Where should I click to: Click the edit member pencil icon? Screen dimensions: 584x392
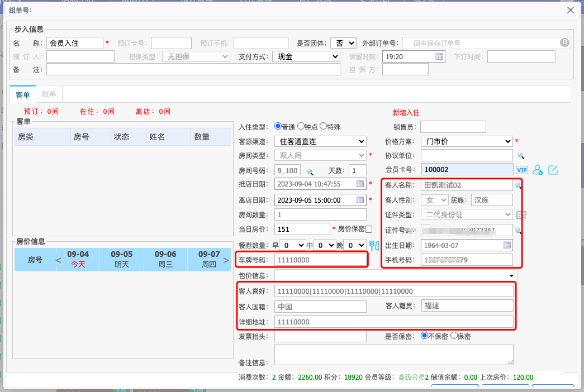tap(553, 170)
